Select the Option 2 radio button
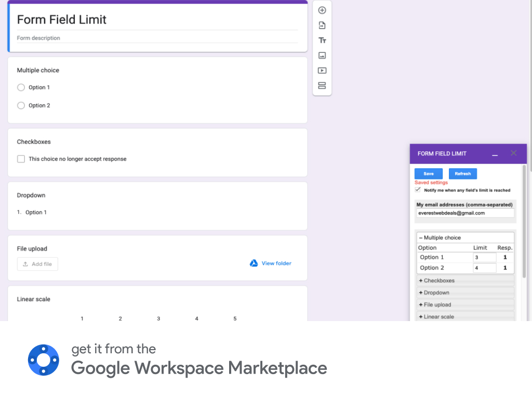The image size is (532, 399). [21, 105]
